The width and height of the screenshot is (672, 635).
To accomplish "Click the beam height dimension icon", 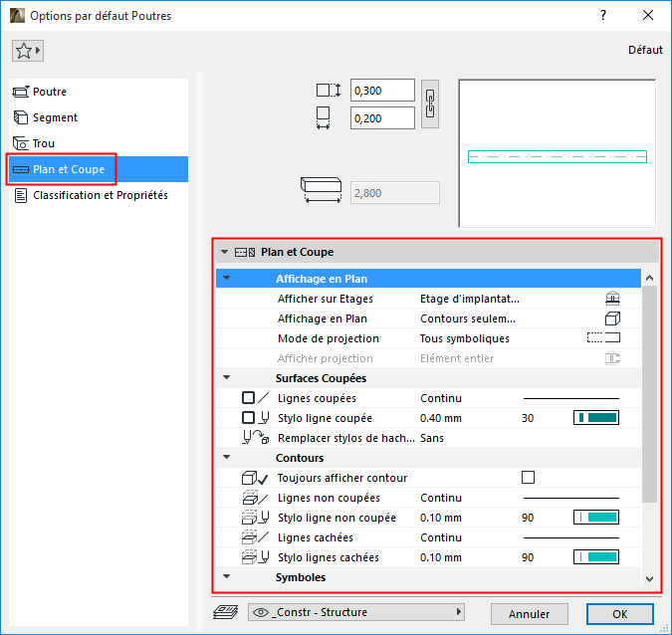I will click(329, 91).
